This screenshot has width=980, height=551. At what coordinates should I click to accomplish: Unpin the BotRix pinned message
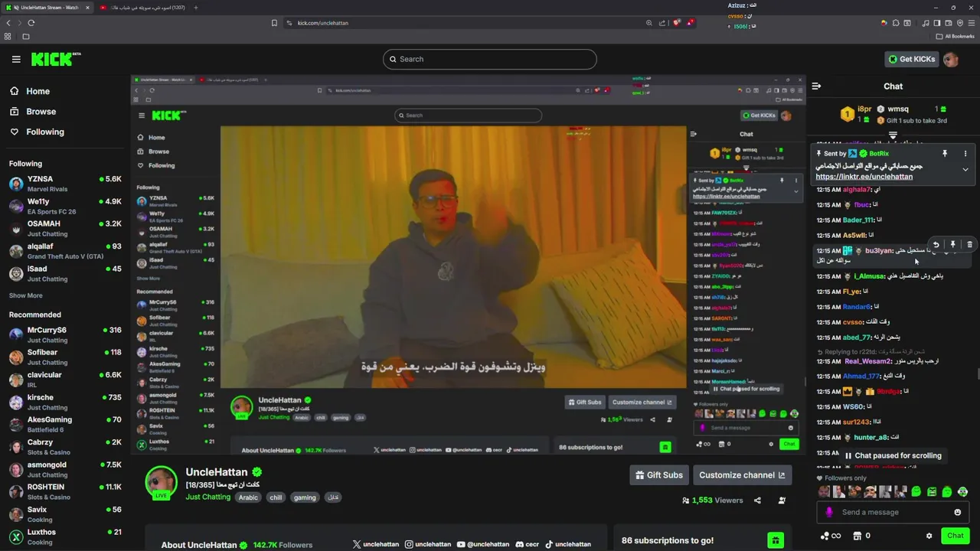[945, 154]
